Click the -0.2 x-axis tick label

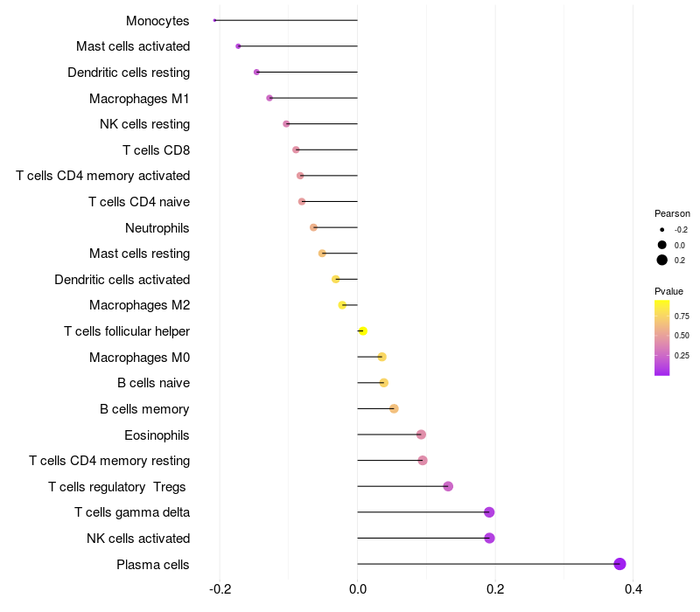point(220,589)
